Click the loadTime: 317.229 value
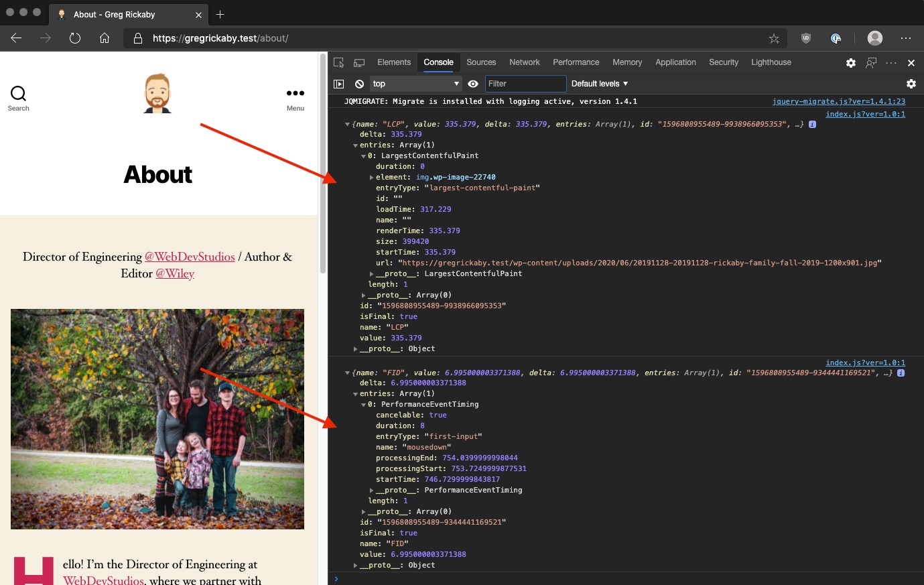Viewport: 924px width, 585px height. (x=436, y=210)
